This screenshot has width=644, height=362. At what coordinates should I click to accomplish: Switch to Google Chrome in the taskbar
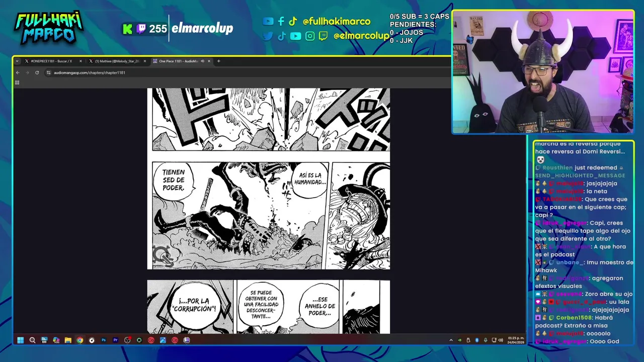(x=79, y=340)
